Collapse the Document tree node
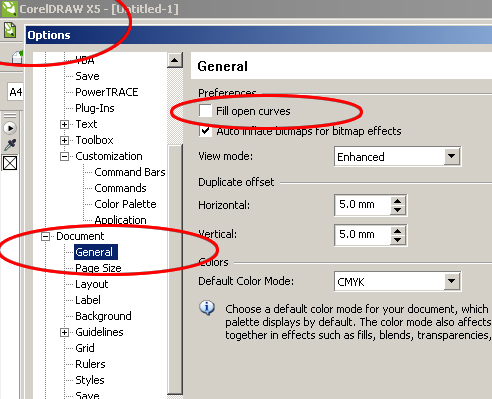 pyautogui.click(x=45, y=237)
